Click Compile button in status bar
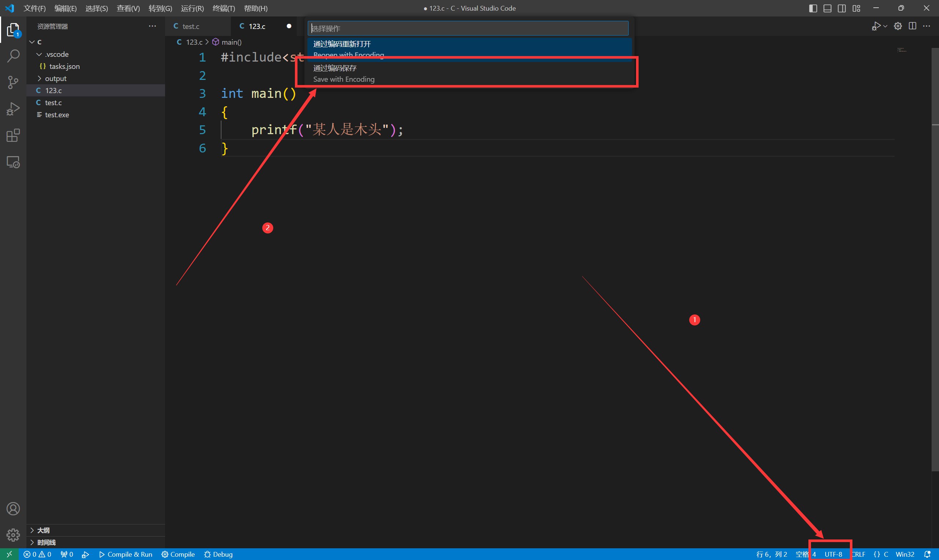Viewport: 939px width, 560px height. pyautogui.click(x=178, y=554)
